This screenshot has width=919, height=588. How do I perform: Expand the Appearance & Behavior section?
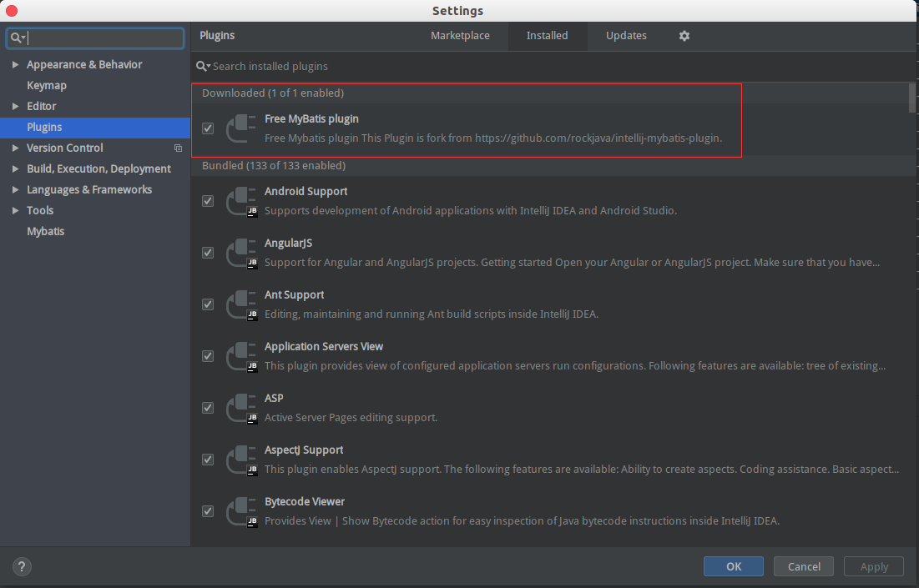(14, 64)
